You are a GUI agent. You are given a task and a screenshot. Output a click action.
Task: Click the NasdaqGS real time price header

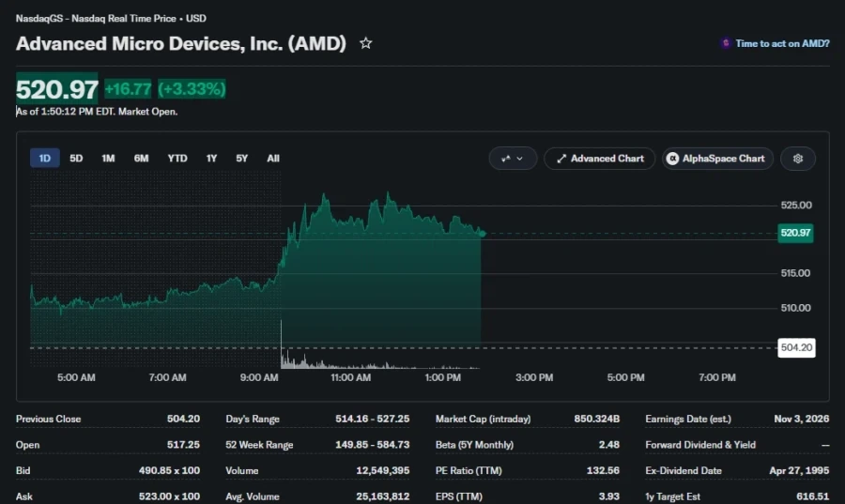tap(111, 19)
